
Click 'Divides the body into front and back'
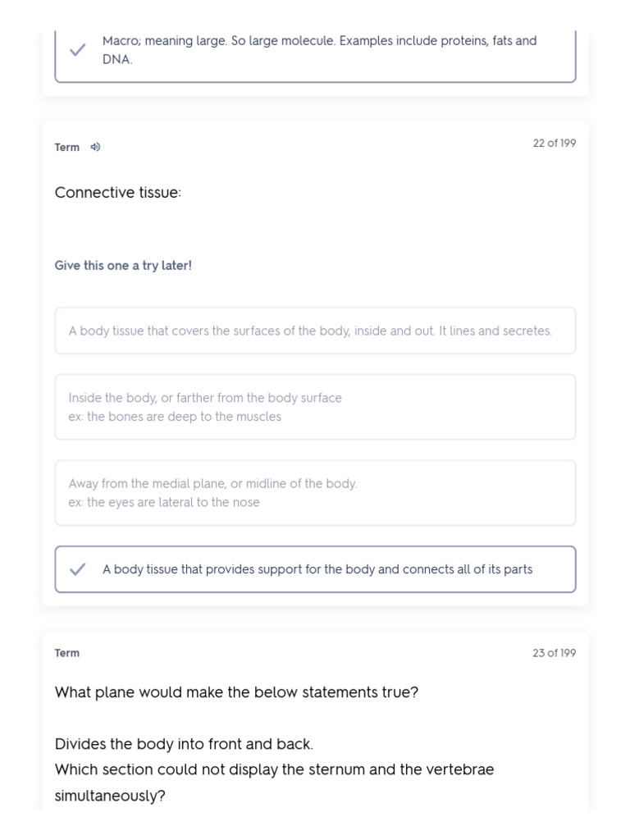click(x=184, y=745)
